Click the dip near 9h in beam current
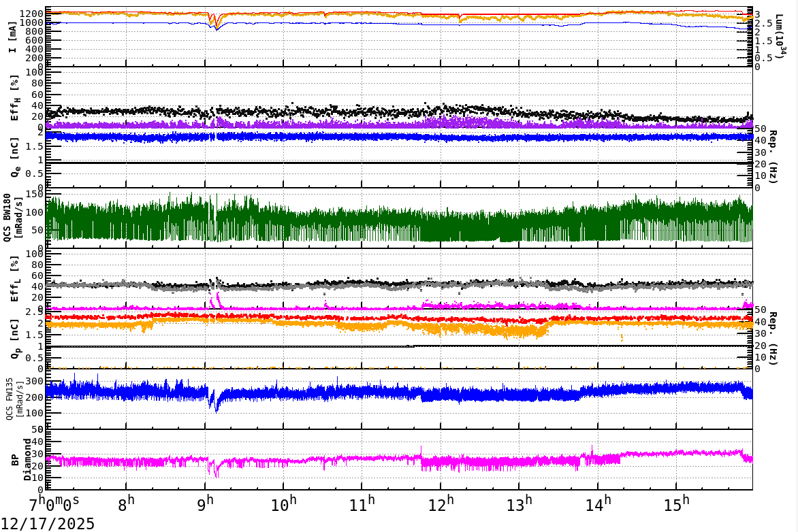 point(214,26)
